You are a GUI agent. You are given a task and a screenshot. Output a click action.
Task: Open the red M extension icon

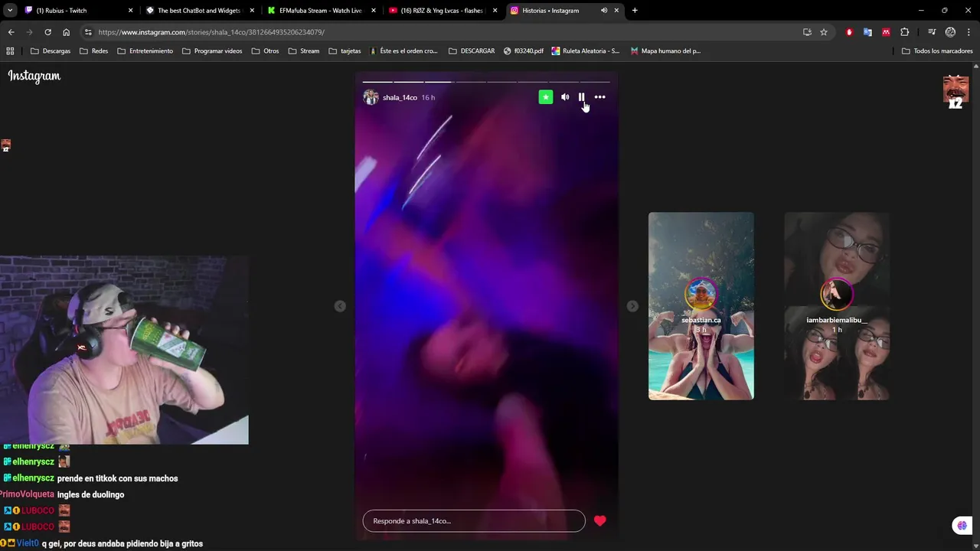(x=886, y=32)
